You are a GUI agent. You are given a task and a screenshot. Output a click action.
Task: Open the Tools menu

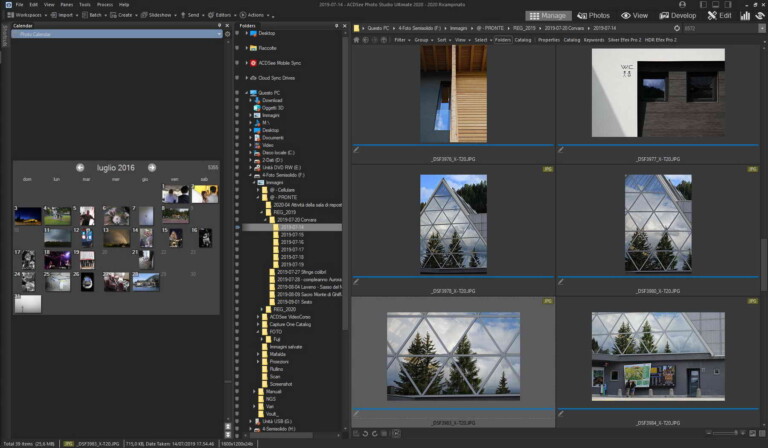pyautogui.click(x=85, y=4)
